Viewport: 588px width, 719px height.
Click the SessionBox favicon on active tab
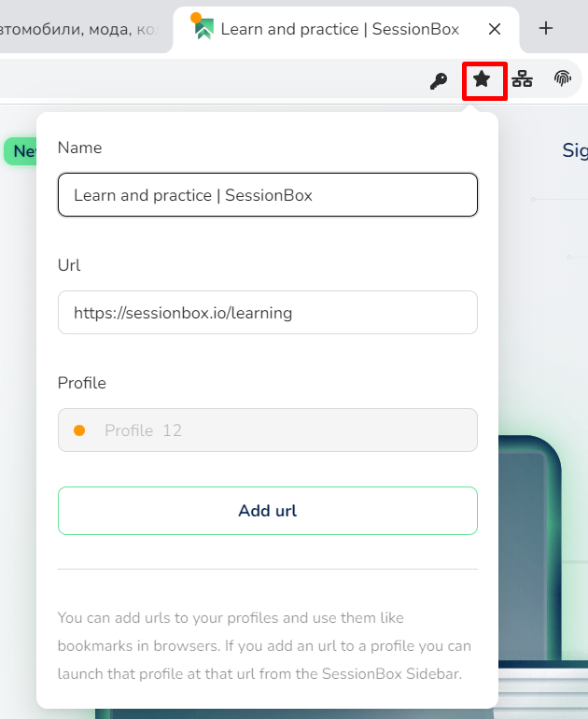coord(203,27)
